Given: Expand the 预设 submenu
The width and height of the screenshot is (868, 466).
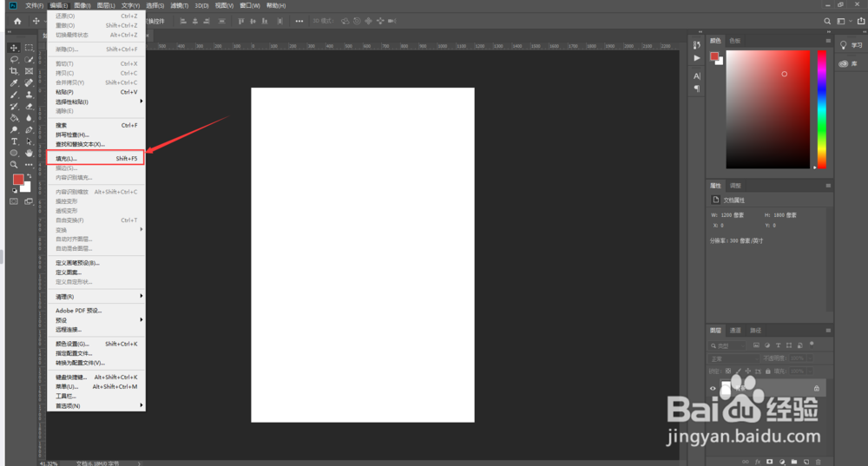Looking at the screenshot, I should pyautogui.click(x=96, y=320).
